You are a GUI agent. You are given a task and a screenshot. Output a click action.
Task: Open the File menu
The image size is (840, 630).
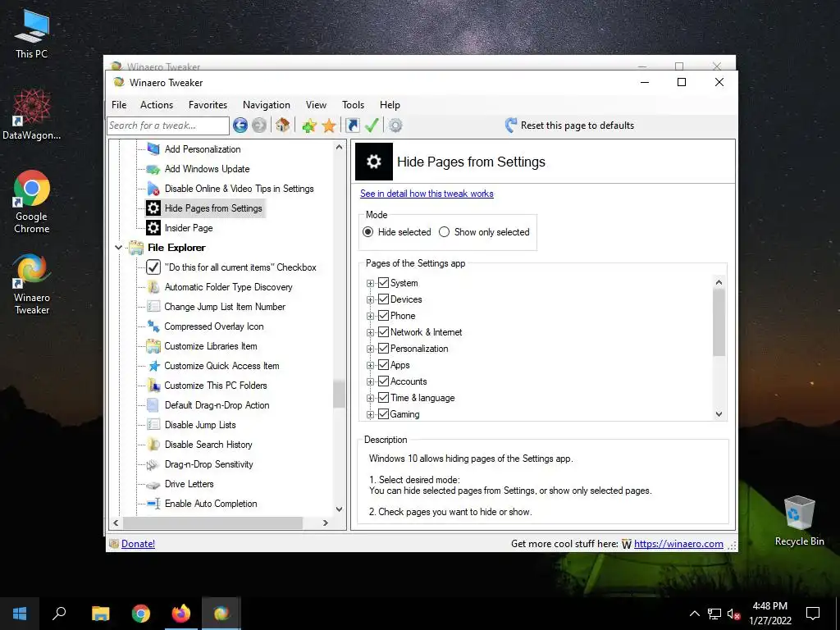(119, 105)
